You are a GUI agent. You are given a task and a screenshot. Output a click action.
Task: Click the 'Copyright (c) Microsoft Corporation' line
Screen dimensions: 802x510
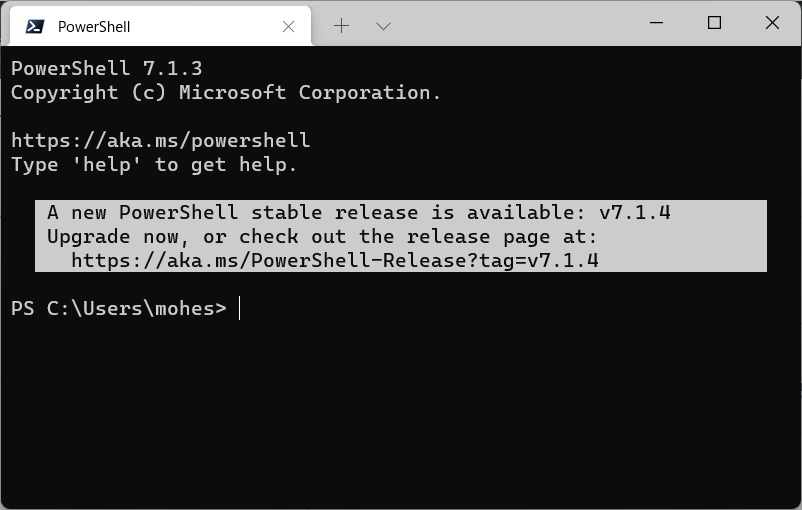(x=226, y=92)
